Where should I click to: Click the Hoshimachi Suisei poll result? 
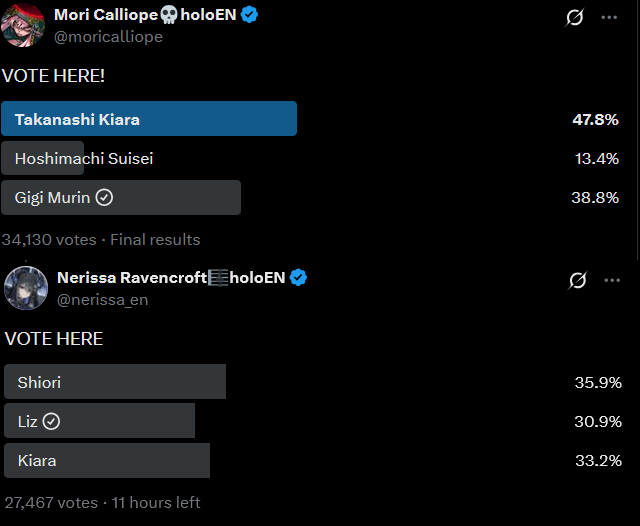coord(84,158)
